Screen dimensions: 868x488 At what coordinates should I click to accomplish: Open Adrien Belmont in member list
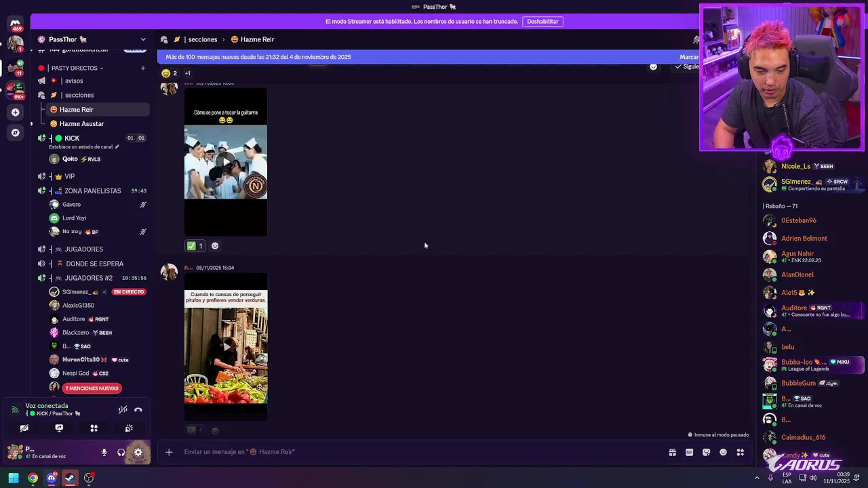click(x=804, y=239)
